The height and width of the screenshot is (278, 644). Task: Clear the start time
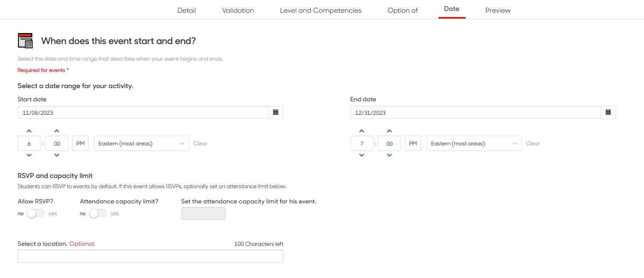(200, 143)
